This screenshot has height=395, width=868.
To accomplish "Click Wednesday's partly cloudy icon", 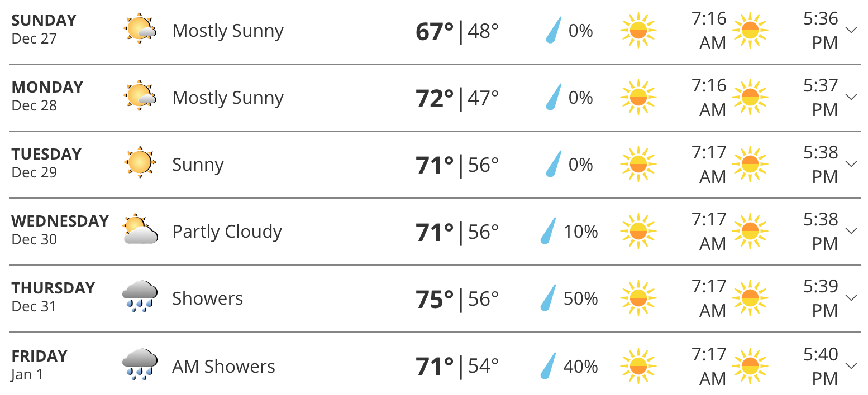I will [140, 230].
